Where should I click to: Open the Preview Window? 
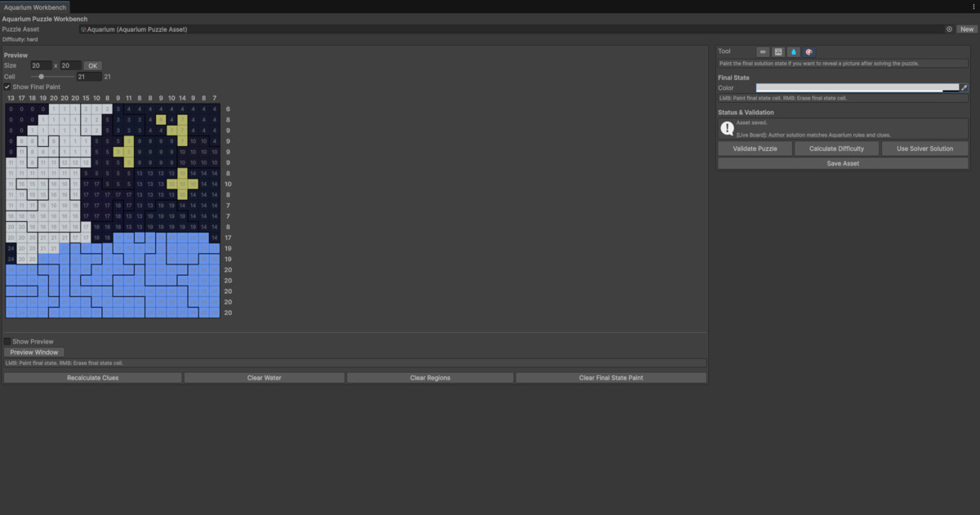pos(34,353)
